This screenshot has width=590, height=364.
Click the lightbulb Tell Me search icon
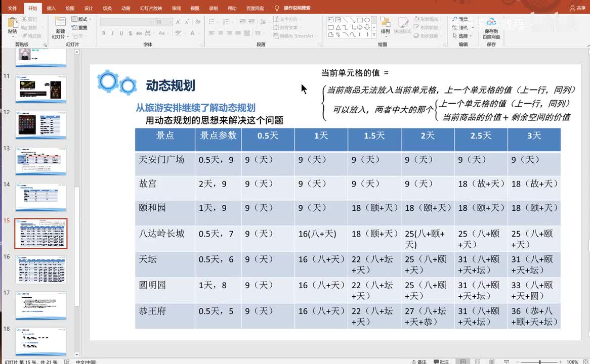click(x=277, y=8)
